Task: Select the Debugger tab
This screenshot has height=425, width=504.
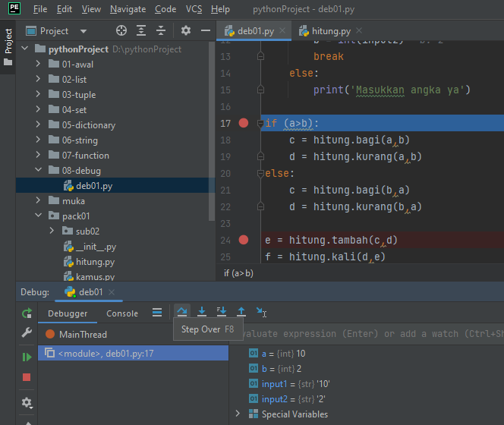Action: pos(68,313)
